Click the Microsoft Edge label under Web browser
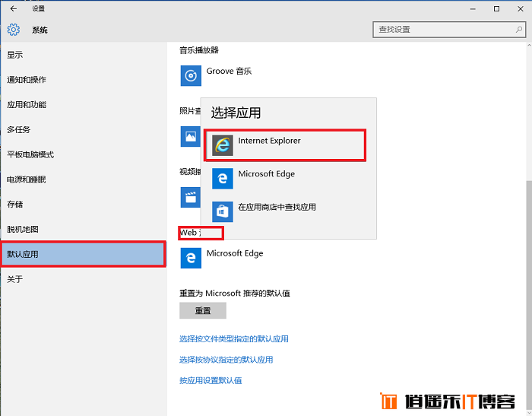The image size is (532, 416). pos(235,253)
